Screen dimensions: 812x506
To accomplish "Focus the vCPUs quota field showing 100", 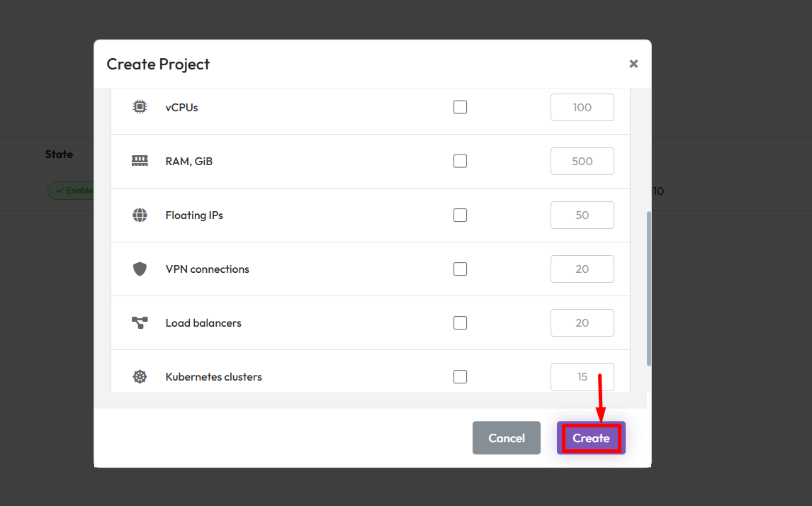I will click(x=582, y=107).
